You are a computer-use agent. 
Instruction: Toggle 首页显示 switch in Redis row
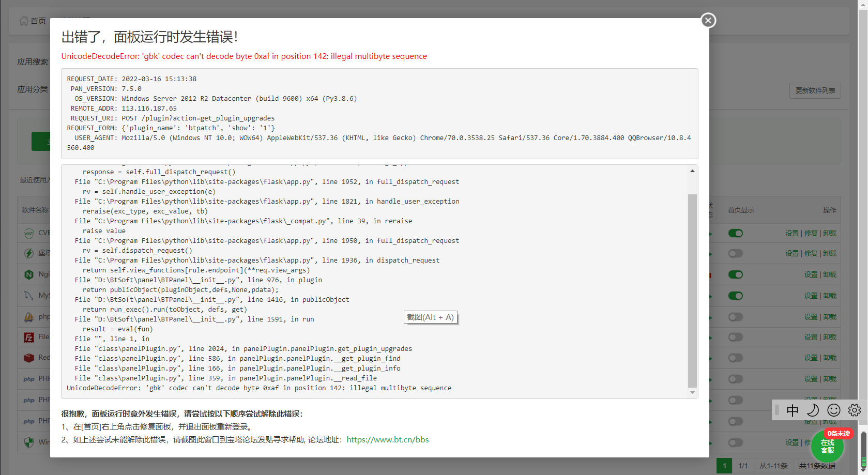[x=736, y=358]
